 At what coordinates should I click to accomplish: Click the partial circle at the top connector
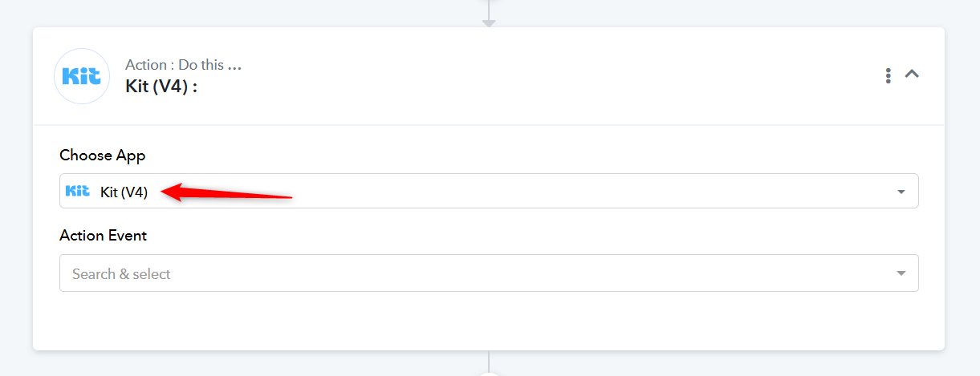tap(489, 2)
